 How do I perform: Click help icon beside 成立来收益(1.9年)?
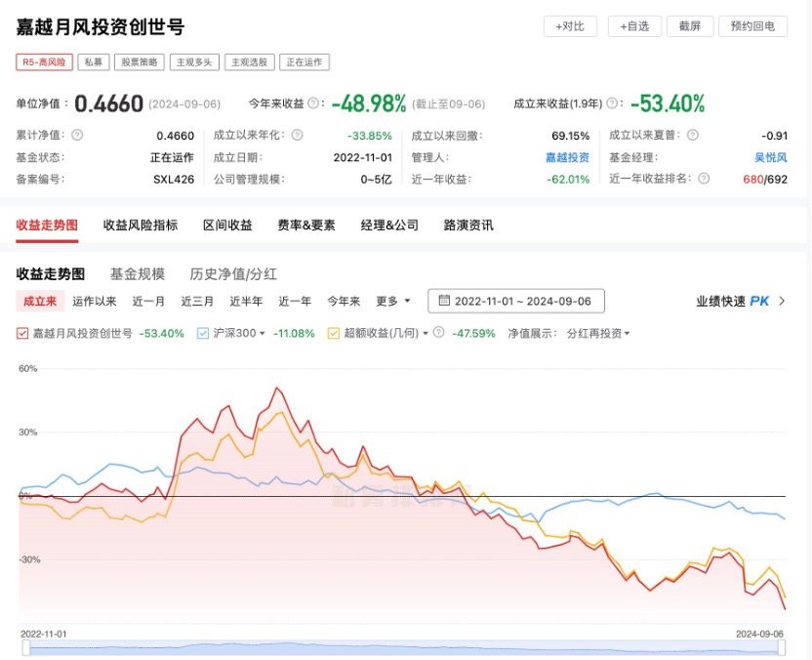[613, 103]
